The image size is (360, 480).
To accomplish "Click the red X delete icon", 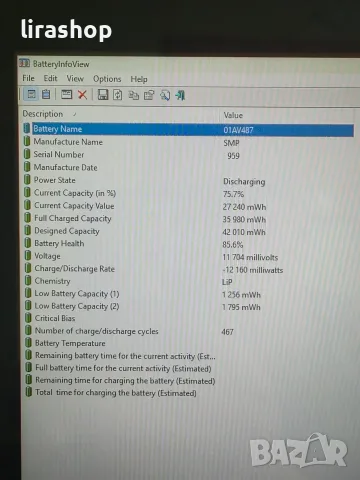I will (x=82, y=95).
